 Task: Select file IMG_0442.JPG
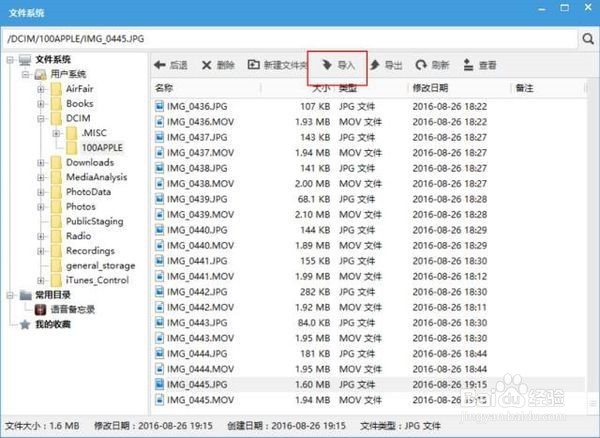click(197, 292)
